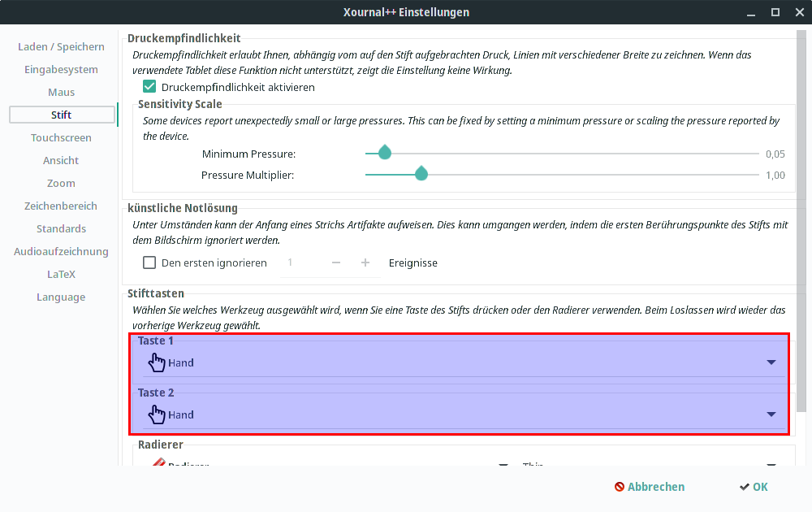Switch to the Eingabesystem tab
812x512 pixels.
point(61,69)
